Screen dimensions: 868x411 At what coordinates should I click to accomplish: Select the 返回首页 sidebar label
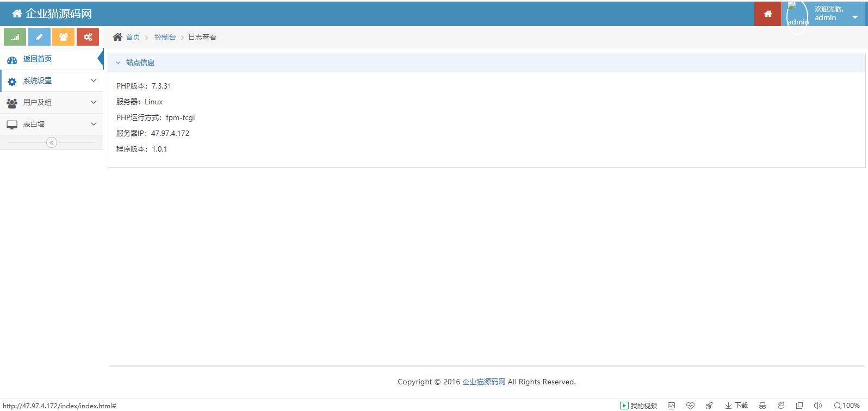click(38, 59)
